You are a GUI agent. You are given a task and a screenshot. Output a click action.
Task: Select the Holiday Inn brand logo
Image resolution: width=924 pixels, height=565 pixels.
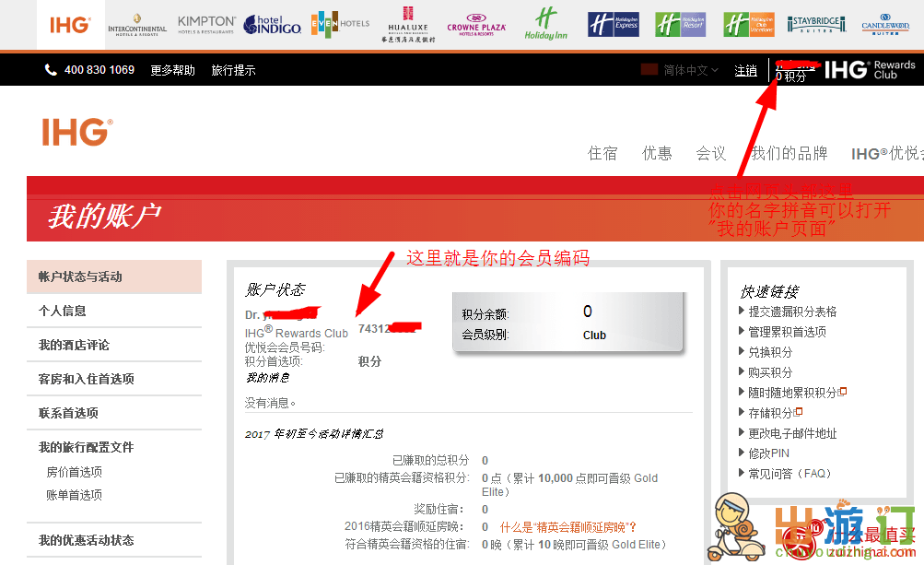pyautogui.click(x=545, y=24)
